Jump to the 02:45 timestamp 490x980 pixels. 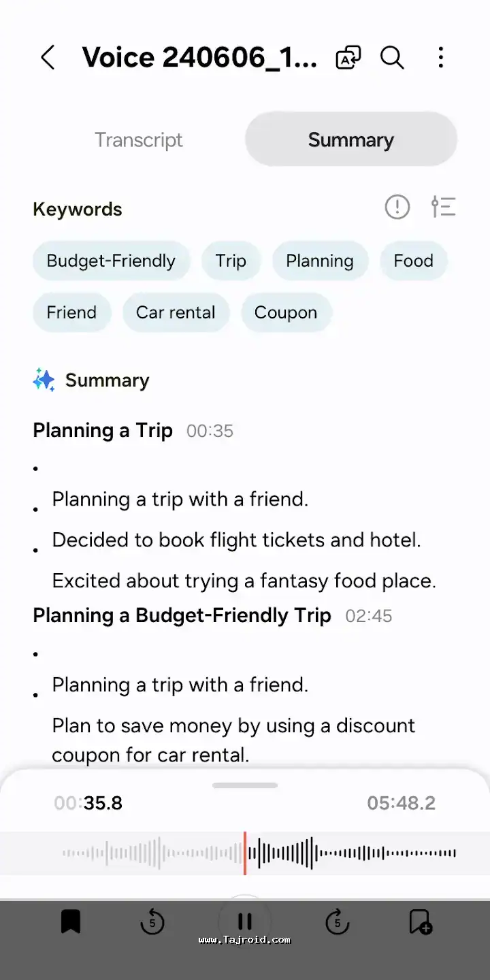tap(369, 617)
